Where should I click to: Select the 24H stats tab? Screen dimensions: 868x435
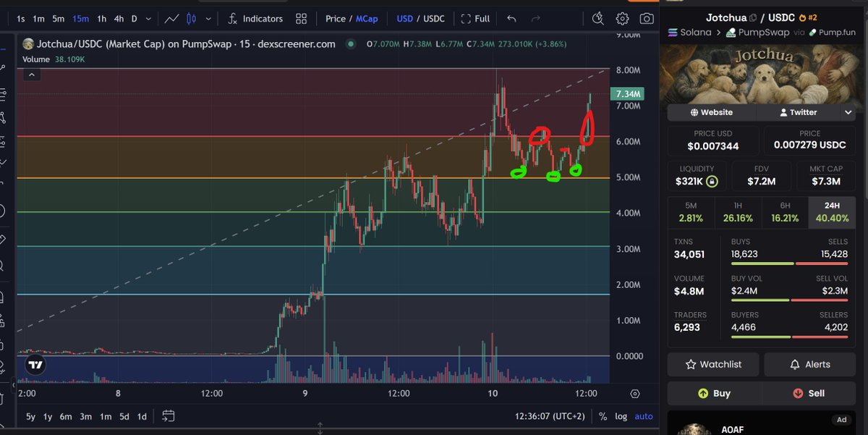[832, 212]
